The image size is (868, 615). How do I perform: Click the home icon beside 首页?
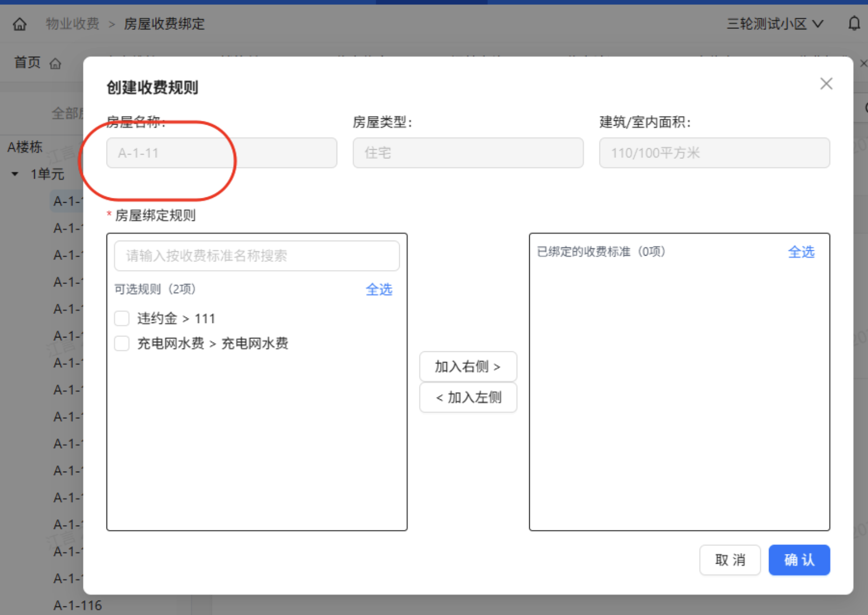pos(56,63)
